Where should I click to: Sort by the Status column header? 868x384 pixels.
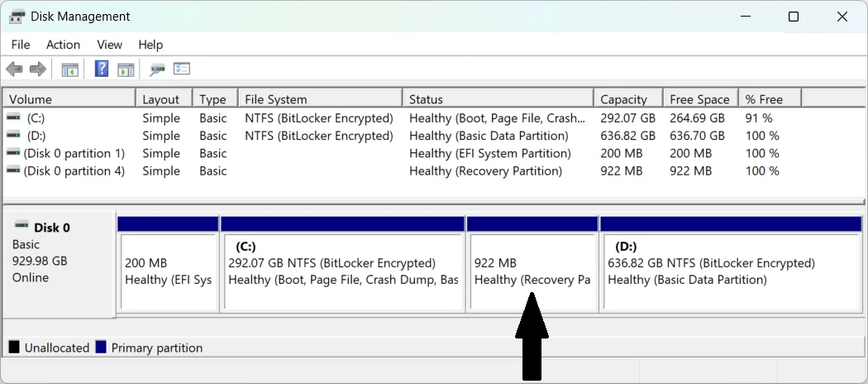498,99
